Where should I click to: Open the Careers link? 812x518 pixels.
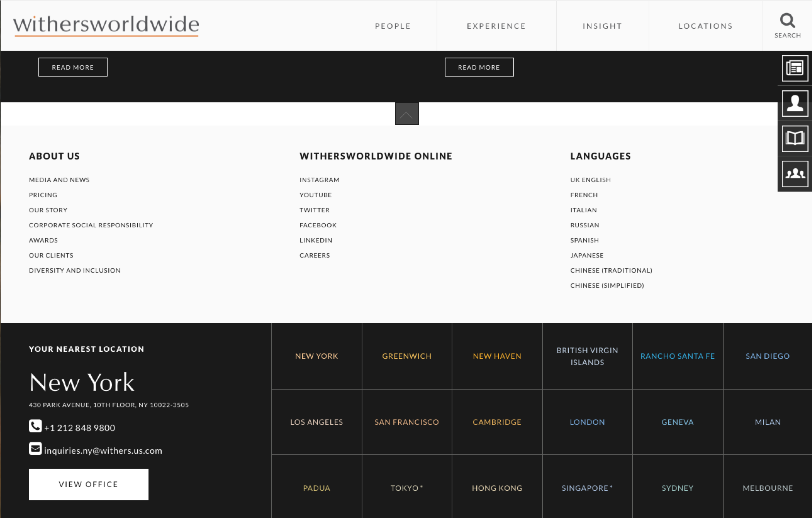pyautogui.click(x=315, y=255)
